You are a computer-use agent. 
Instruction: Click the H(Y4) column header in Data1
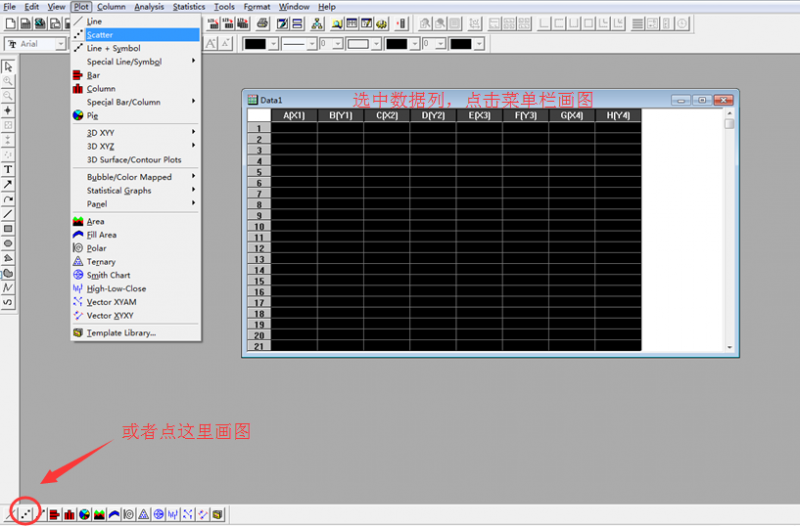point(618,115)
